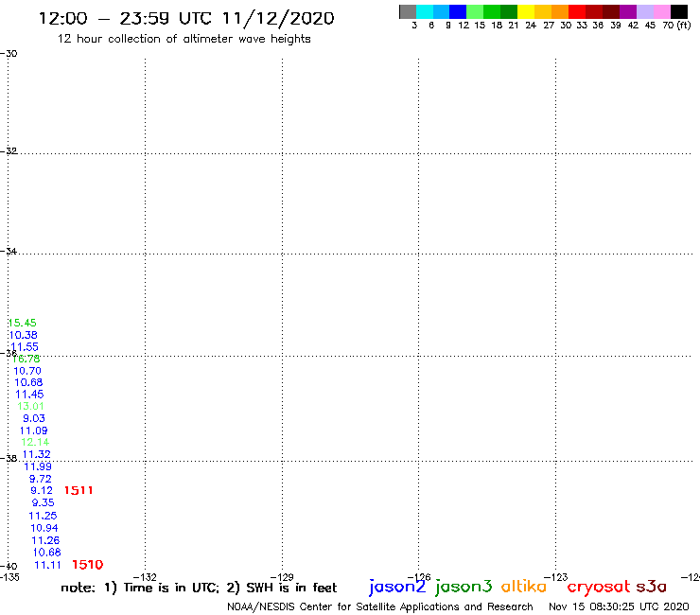
Task: Click the light green value 12.14
Action: [35, 442]
